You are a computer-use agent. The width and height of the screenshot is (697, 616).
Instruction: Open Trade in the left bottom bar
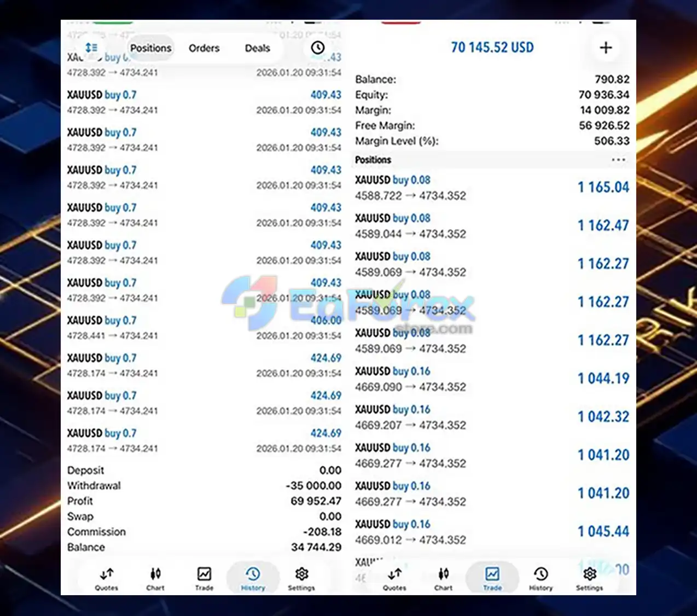204,579
